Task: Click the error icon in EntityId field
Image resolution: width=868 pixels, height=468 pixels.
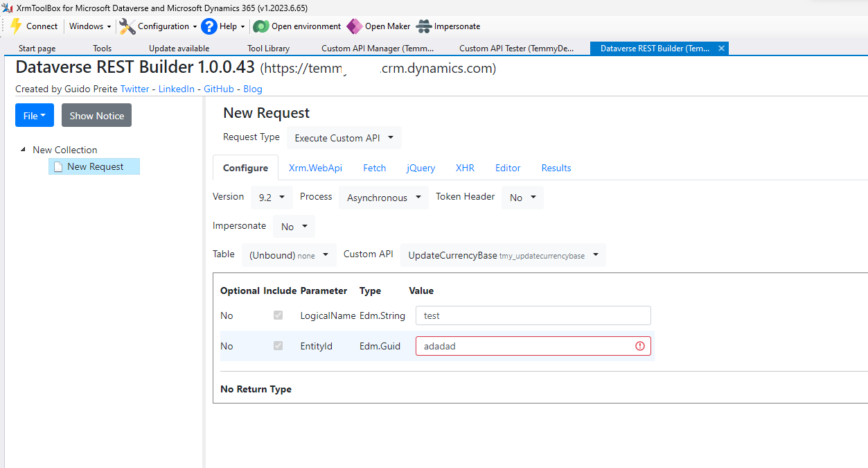Action: tap(640, 346)
